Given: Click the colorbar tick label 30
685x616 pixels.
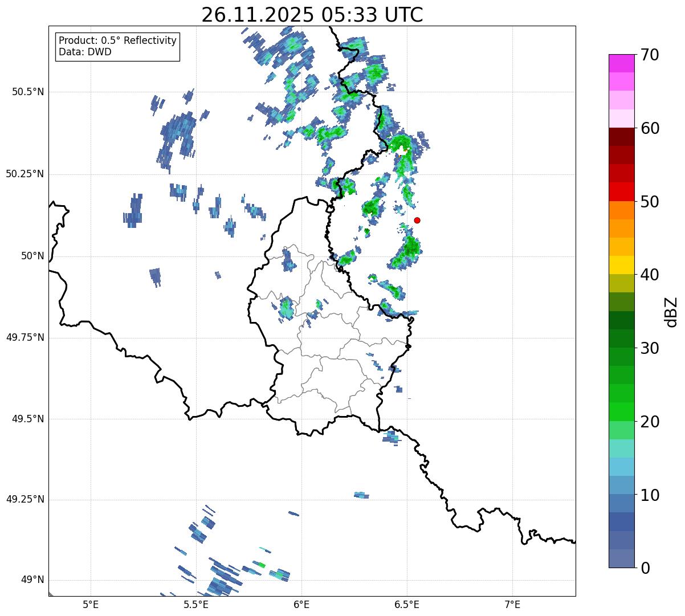Looking at the screenshot, I should (650, 348).
